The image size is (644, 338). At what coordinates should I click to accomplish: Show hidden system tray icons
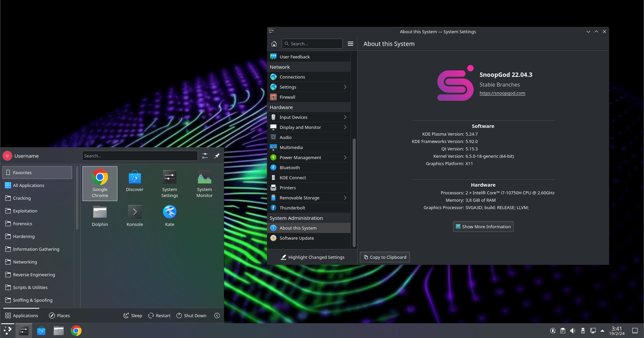tap(602, 331)
